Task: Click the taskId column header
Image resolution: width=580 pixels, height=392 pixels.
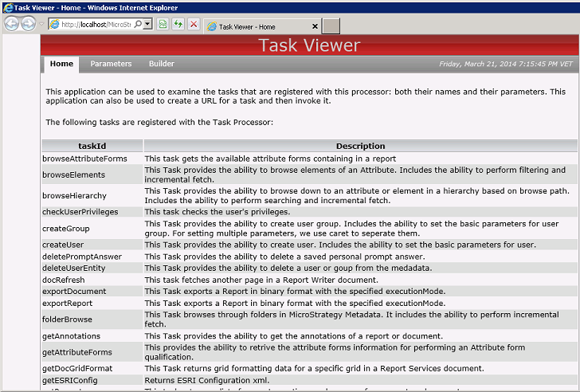Action: tap(92, 147)
